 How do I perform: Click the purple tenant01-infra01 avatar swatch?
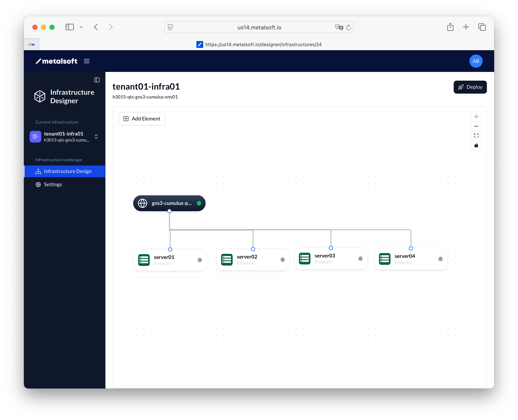[35, 136]
